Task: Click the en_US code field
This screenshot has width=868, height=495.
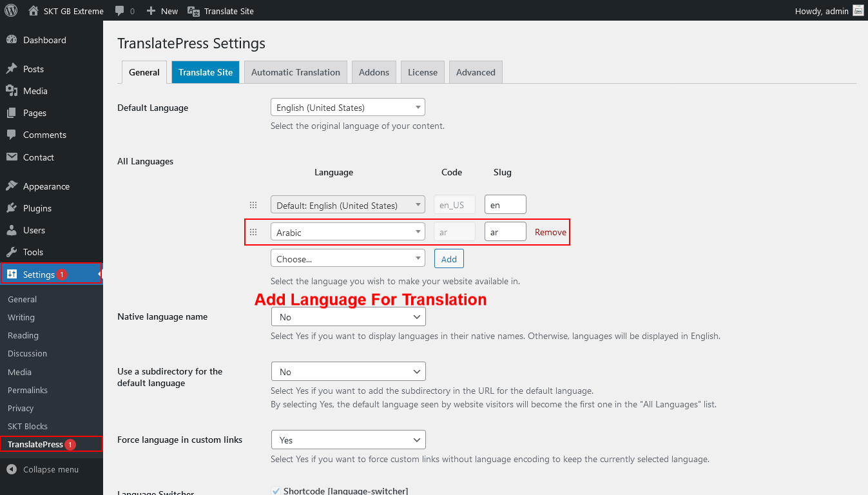Action: click(454, 204)
